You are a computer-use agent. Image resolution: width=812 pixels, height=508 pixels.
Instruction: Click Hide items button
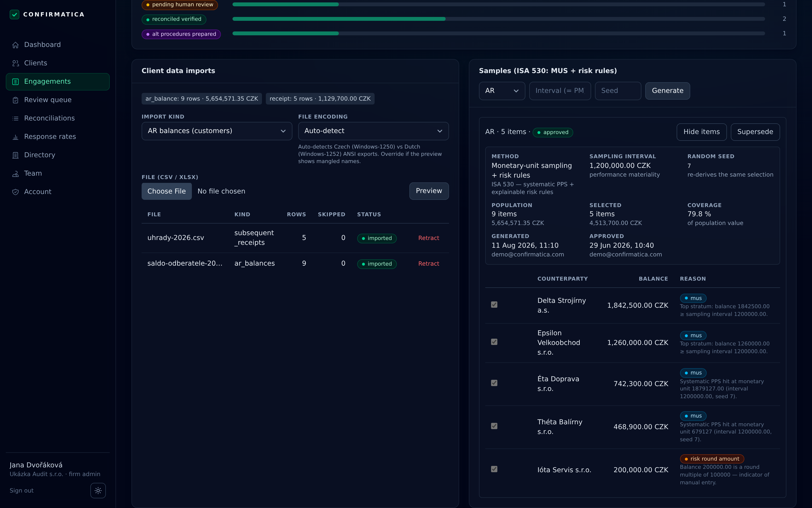[x=702, y=132]
